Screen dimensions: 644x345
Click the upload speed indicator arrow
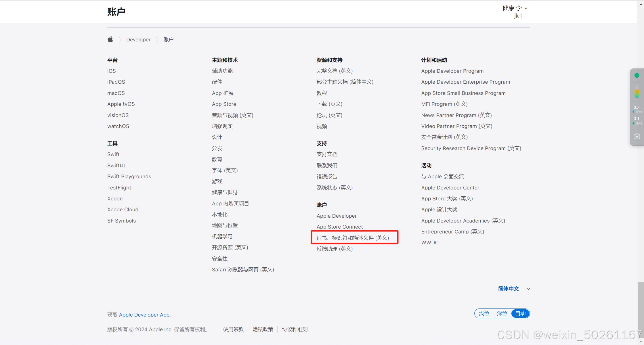click(x=633, y=112)
